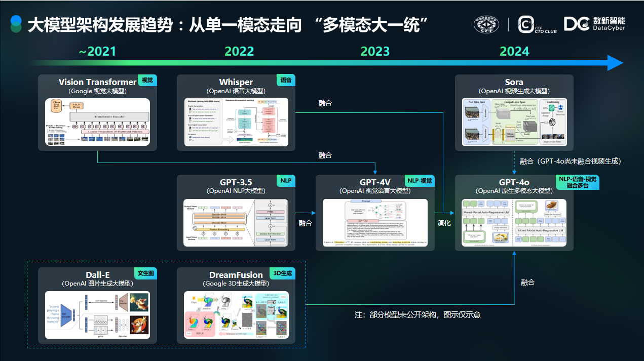Image resolution: width=644 pixels, height=361 pixels.
Task: Click the DataCyber 数新智能 logo
Action: [x=594, y=24]
